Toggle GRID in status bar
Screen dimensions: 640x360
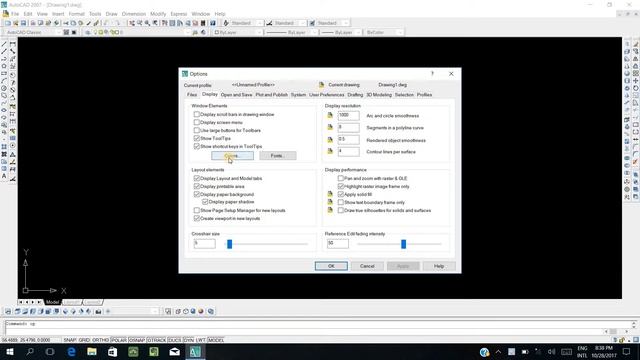[x=84, y=340]
